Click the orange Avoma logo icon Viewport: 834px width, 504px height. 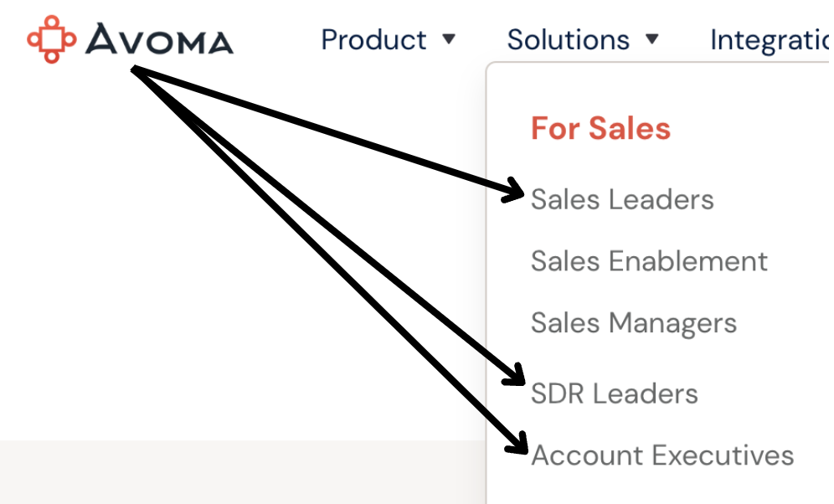[51, 39]
